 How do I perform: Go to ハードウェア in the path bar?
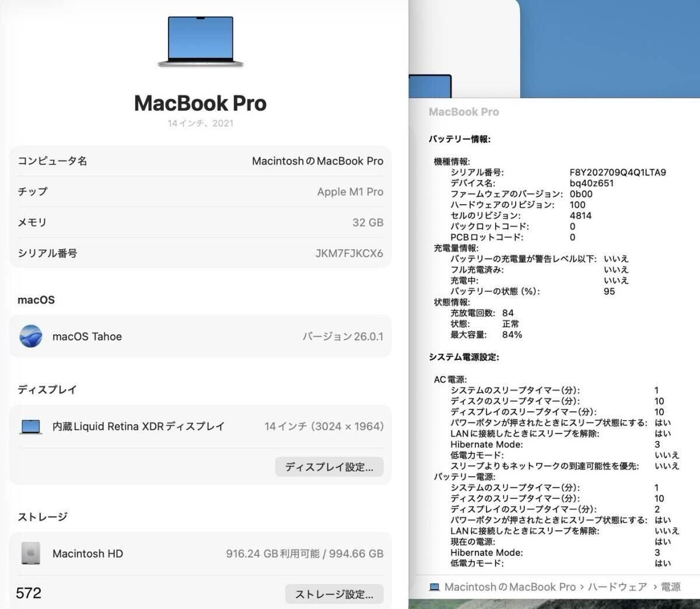click(617, 587)
